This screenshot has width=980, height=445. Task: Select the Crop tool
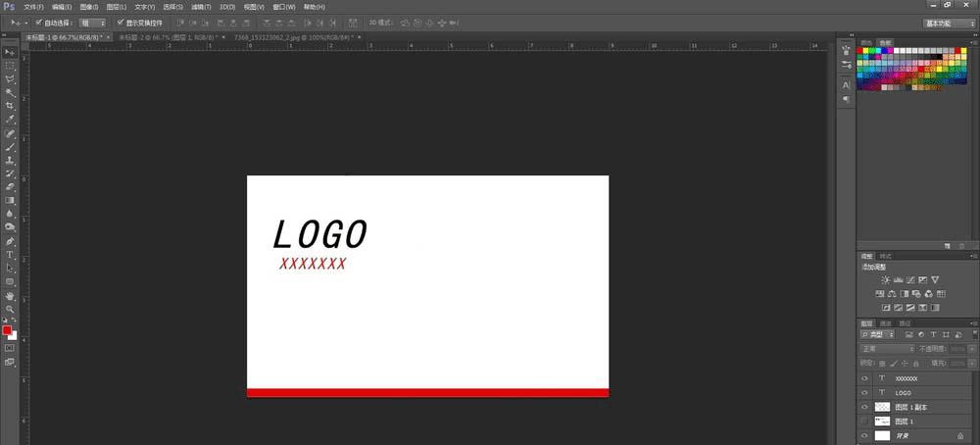[x=10, y=106]
